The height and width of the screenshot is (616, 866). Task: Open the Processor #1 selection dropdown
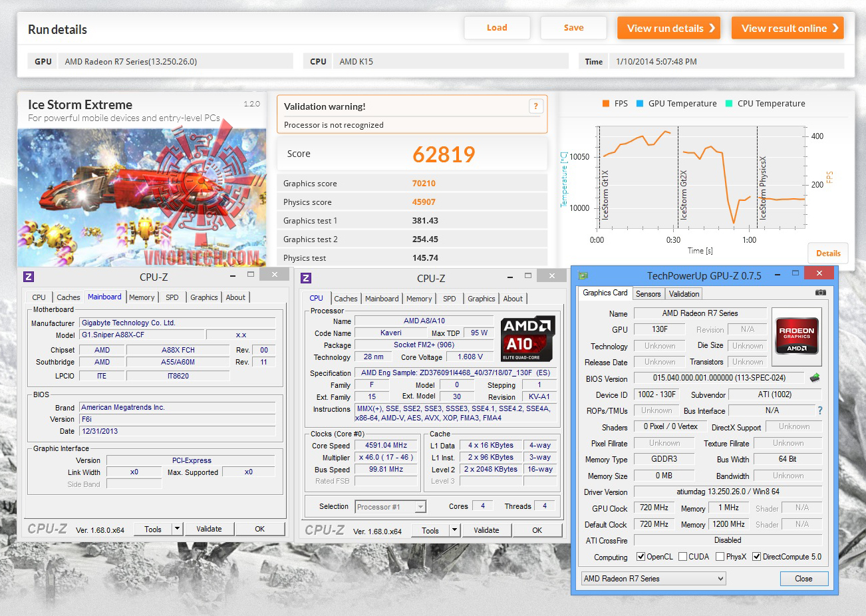coord(390,507)
